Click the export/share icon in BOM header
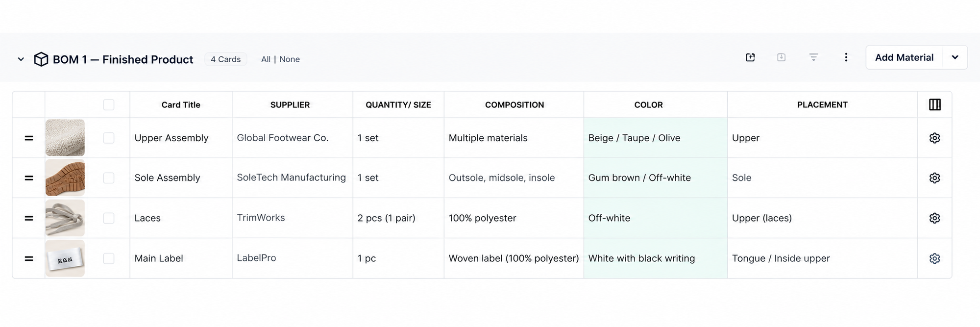 click(x=750, y=57)
